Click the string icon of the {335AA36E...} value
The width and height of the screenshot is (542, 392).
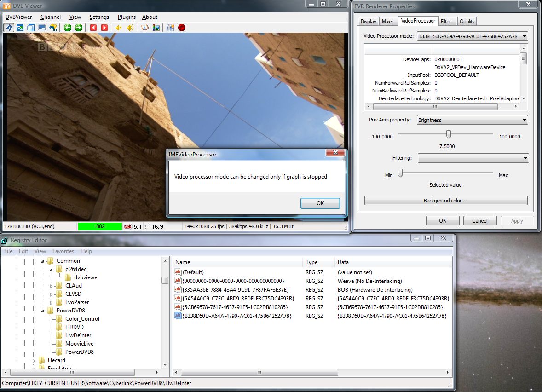coord(178,289)
